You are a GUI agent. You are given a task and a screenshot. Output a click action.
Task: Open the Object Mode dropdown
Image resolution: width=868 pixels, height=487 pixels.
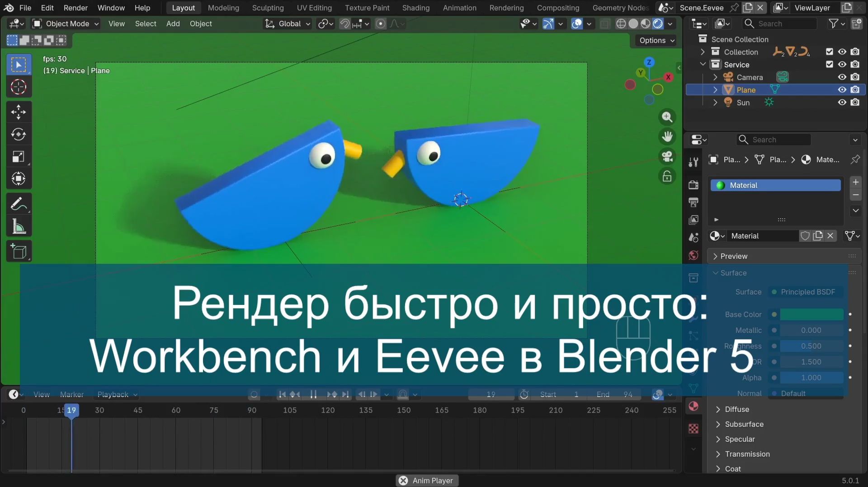point(66,24)
